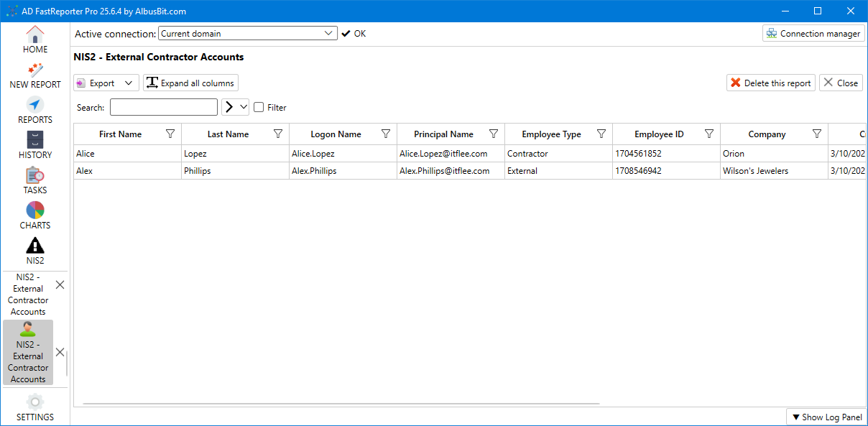Click the OK connection status indicator
Viewport: 868px width, 426px height.
click(354, 34)
